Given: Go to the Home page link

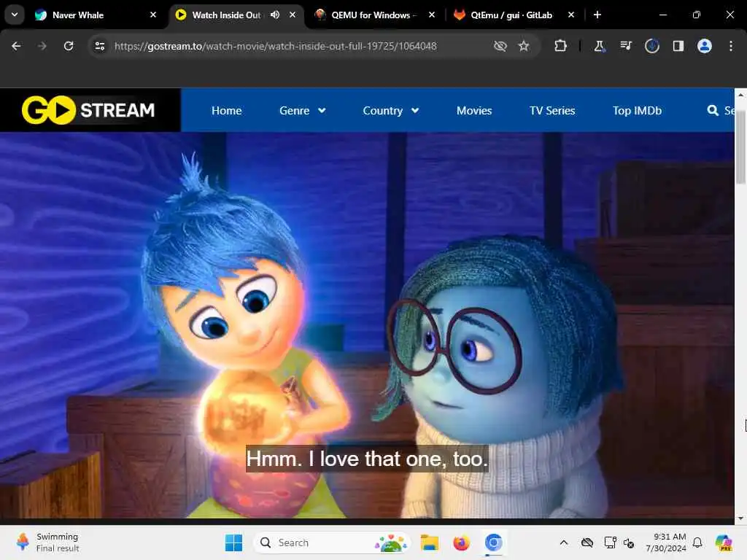Looking at the screenshot, I should pyautogui.click(x=226, y=111).
